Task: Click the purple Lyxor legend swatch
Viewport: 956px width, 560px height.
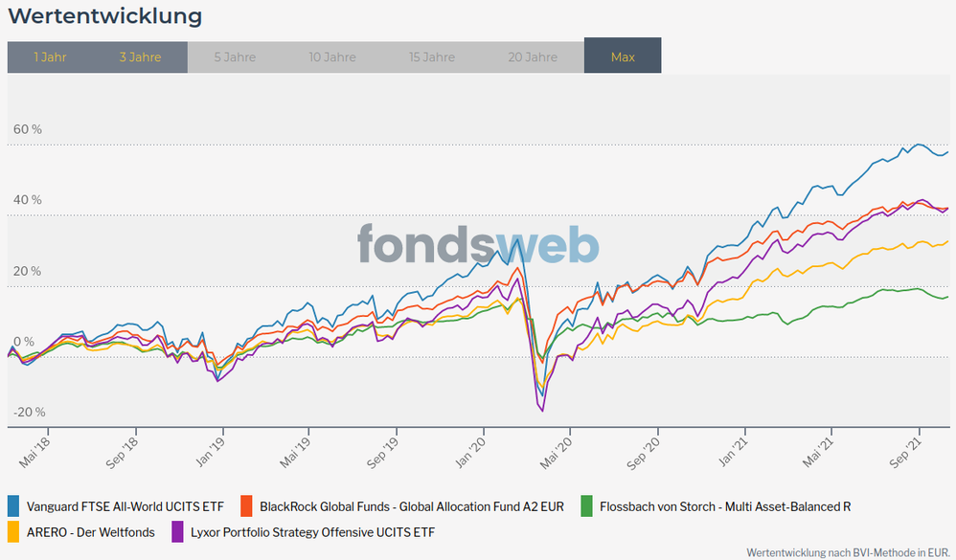Action: point(177,531)
